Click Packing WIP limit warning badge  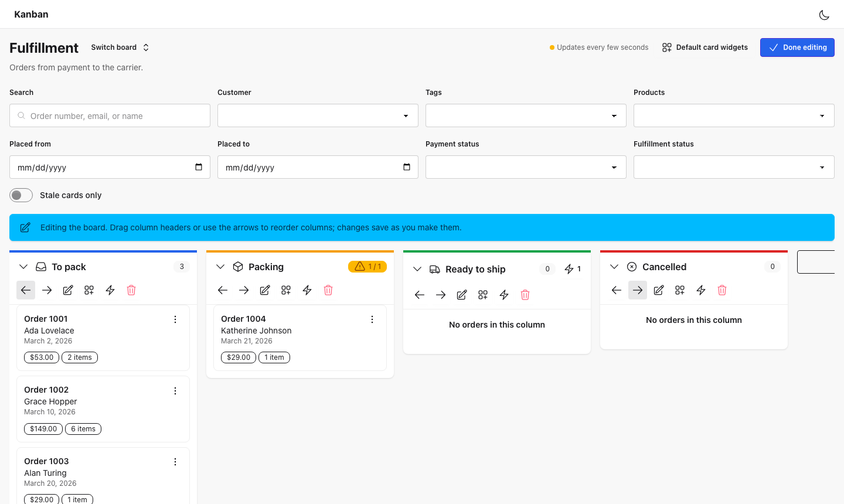pyautogui.click(x=367, y=267)
